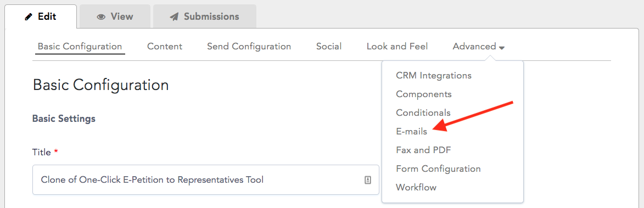Choose E-mails in the Advanced dropdown
Viewport: 644px width, 208px height.
(411, 132)
